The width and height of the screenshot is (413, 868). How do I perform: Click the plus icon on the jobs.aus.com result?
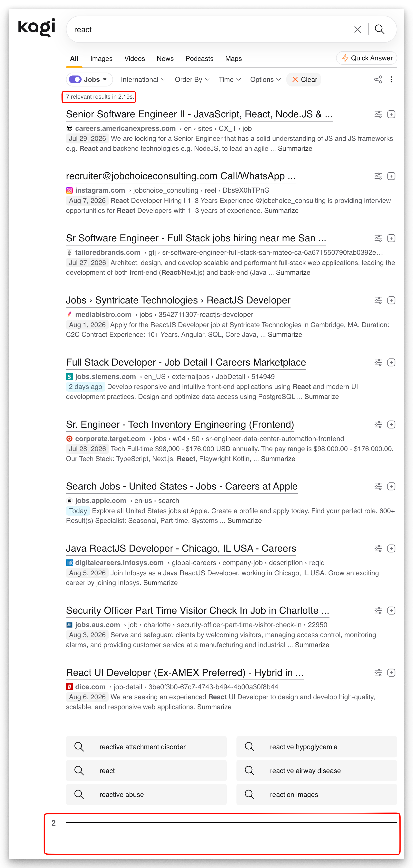pyautogui.click(x=391, y=611)
